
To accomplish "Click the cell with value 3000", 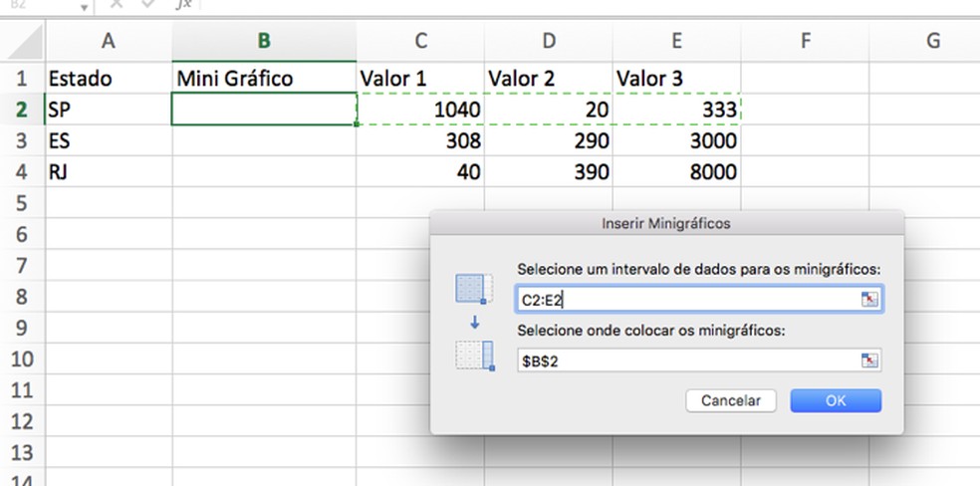I will tap(677, 140).
